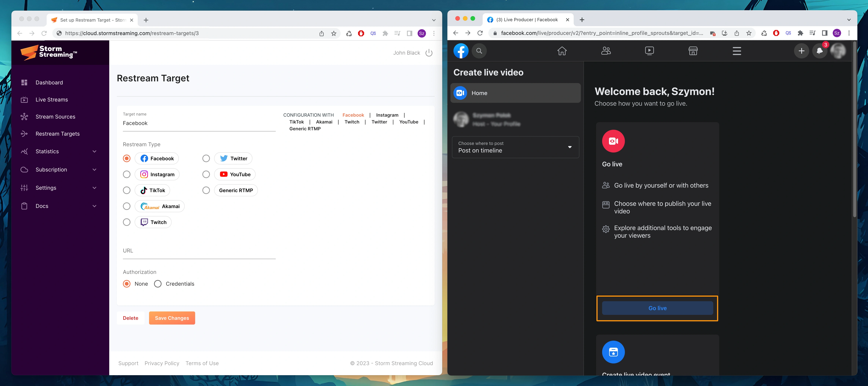Open the Facebook hamburger menu

[737, 51]
